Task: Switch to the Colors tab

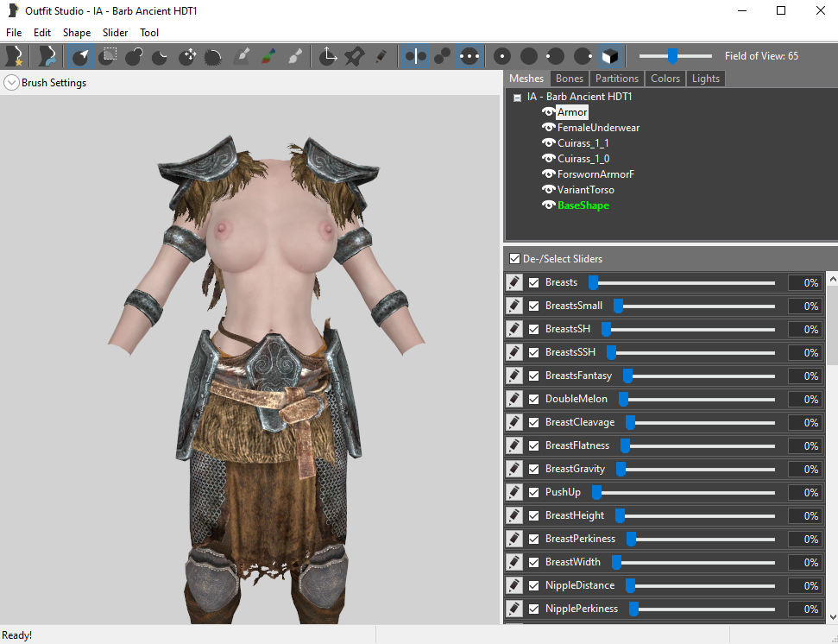Action: click(x=665, y=79)
